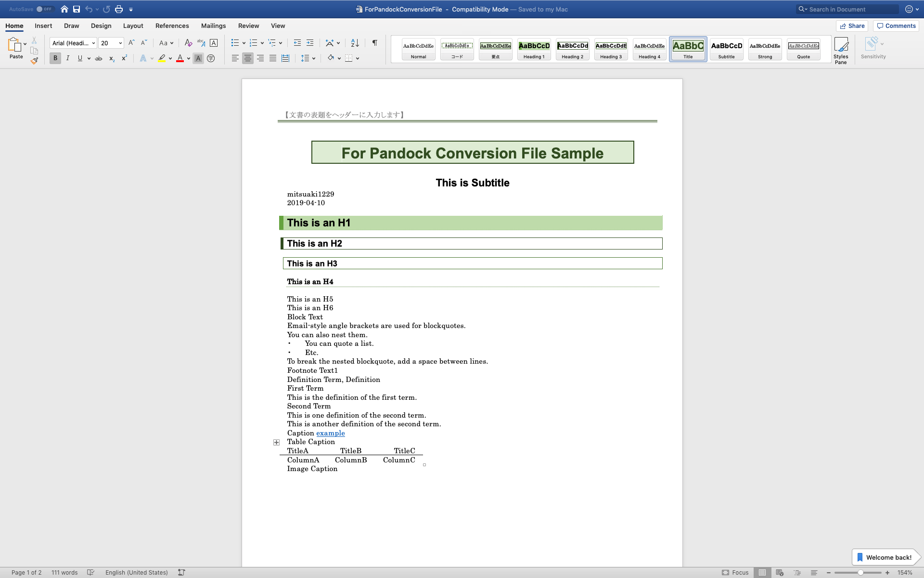The image size is (924, 578).
Task: Click the Format Painter icon
Action: pyautogui.click(x=34, y=61)
